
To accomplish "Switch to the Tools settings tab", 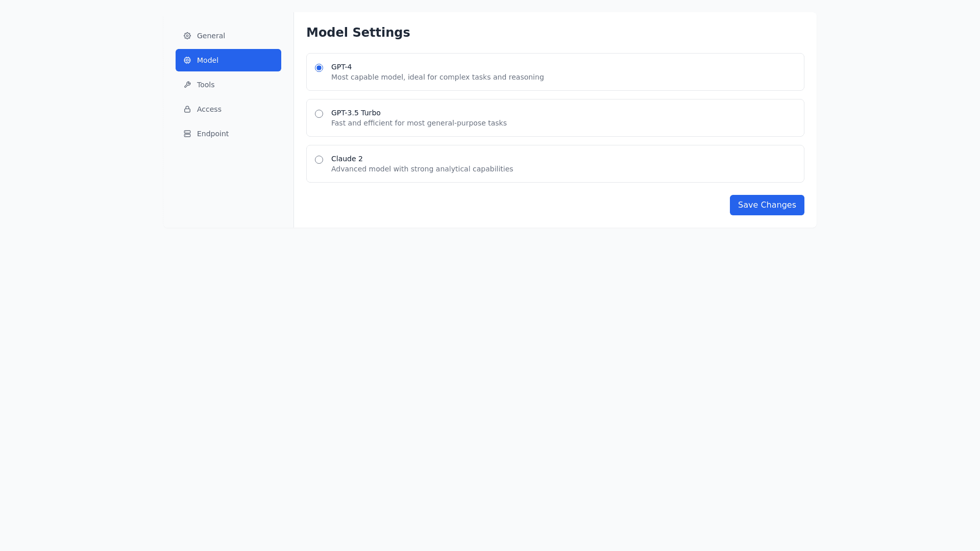I will [206, 85].
